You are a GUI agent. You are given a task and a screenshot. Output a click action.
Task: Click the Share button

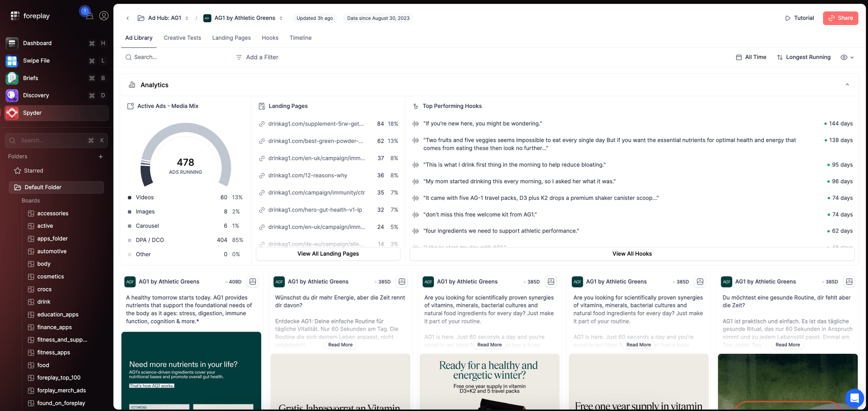click(840, 18)
